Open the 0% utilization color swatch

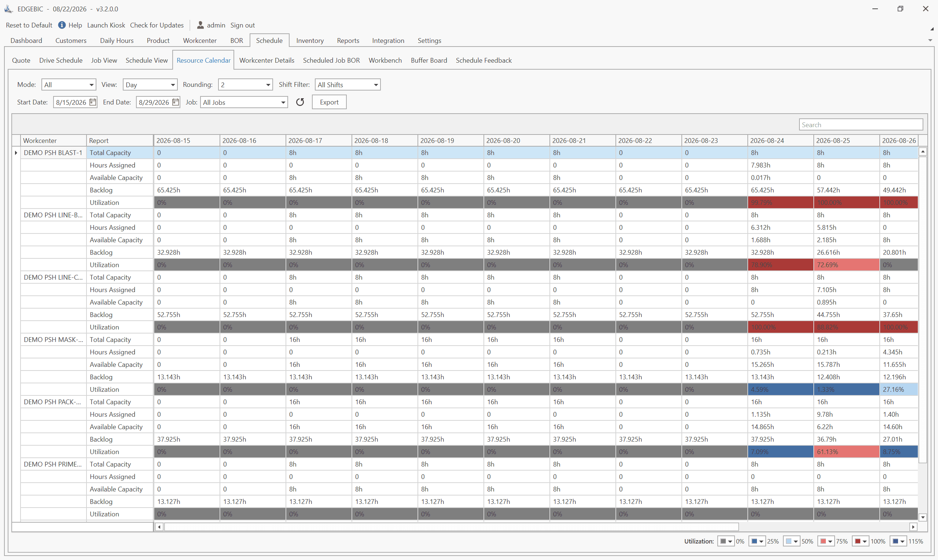coord(725,541)
